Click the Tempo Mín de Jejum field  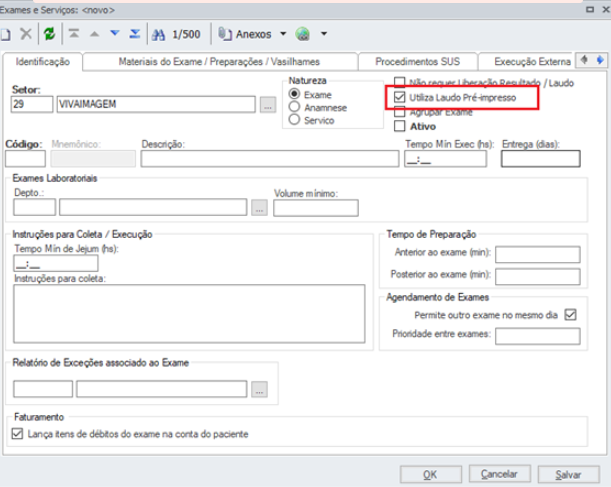tap(56, 263)
